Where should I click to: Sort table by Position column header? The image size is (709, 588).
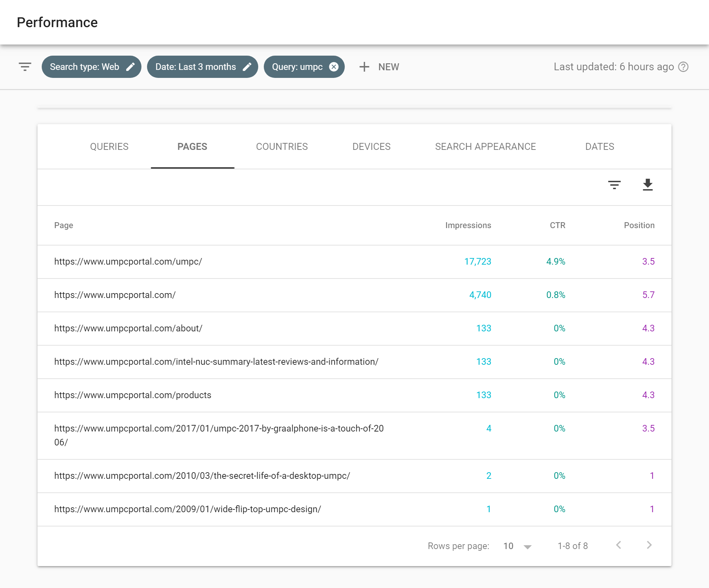tap(639, 225)
